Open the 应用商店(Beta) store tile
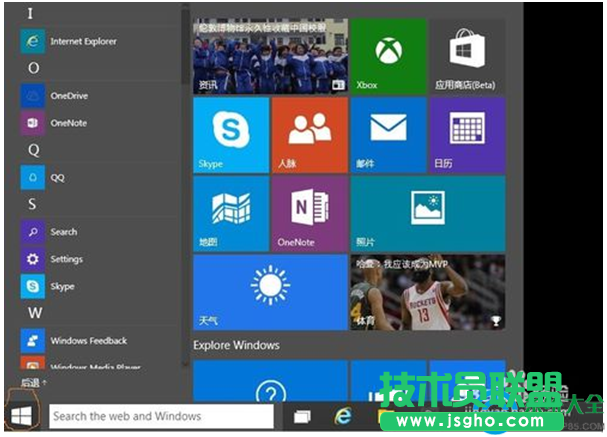Viewport: 607px width, 437px height. click(467, 56)
